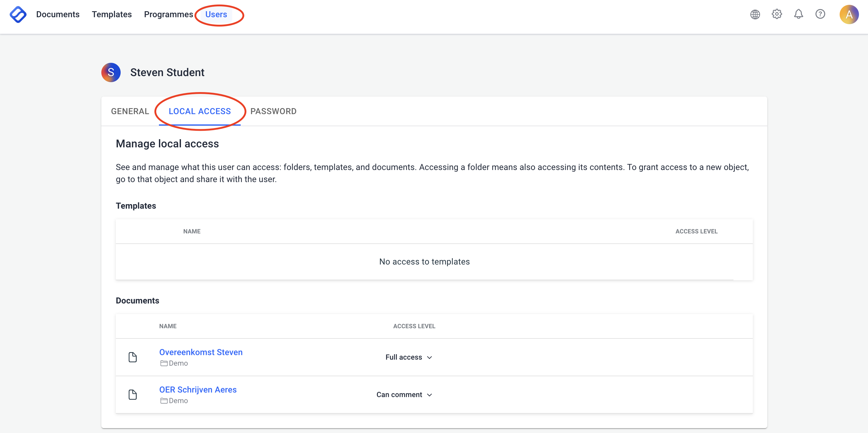Viewport: 868px width, 433px height.
Task: Click the Demo folder under Overeenkomst Steven
Action: [174, 363]
